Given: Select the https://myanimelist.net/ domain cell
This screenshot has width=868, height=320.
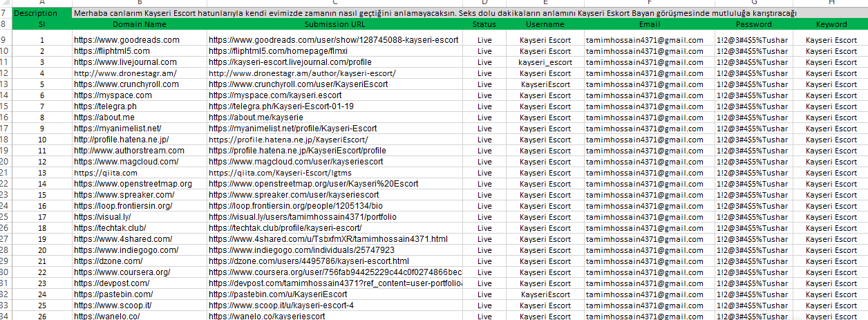Looking at the screenshot, I should 140,129.
